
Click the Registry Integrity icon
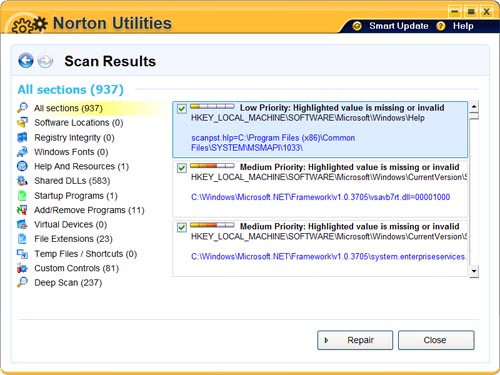(x=22, y=137)
